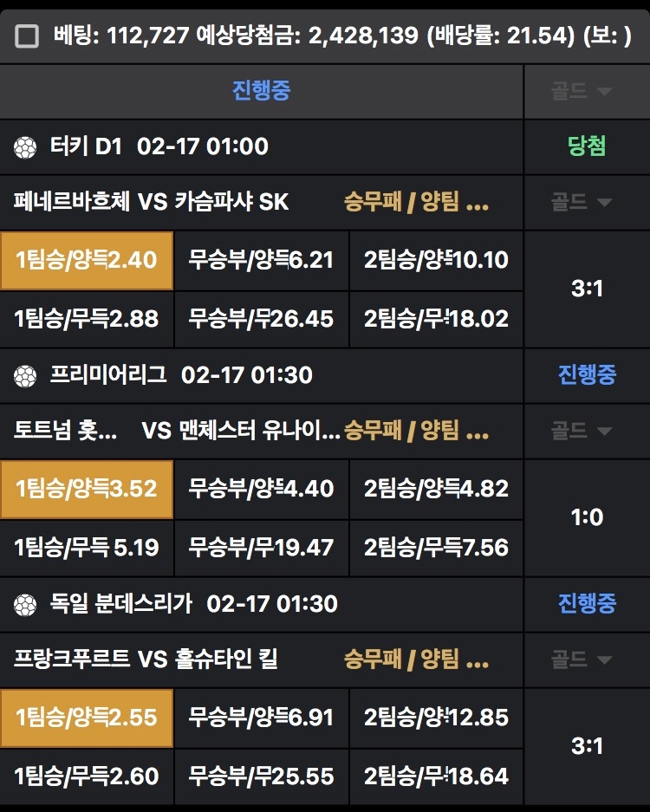Click 진행중 status for 프리미어리그 match
The width and height of the screenshot is (650, 812).
coord(587,375)
